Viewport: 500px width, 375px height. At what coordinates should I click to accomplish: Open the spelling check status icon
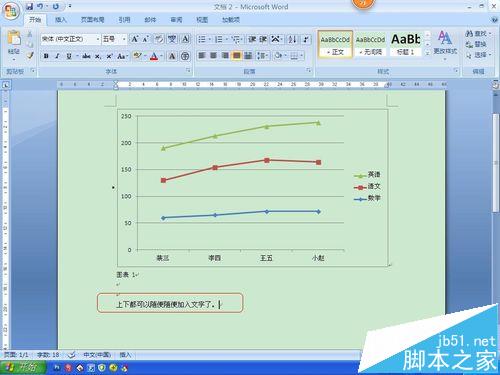click(71, 355)
